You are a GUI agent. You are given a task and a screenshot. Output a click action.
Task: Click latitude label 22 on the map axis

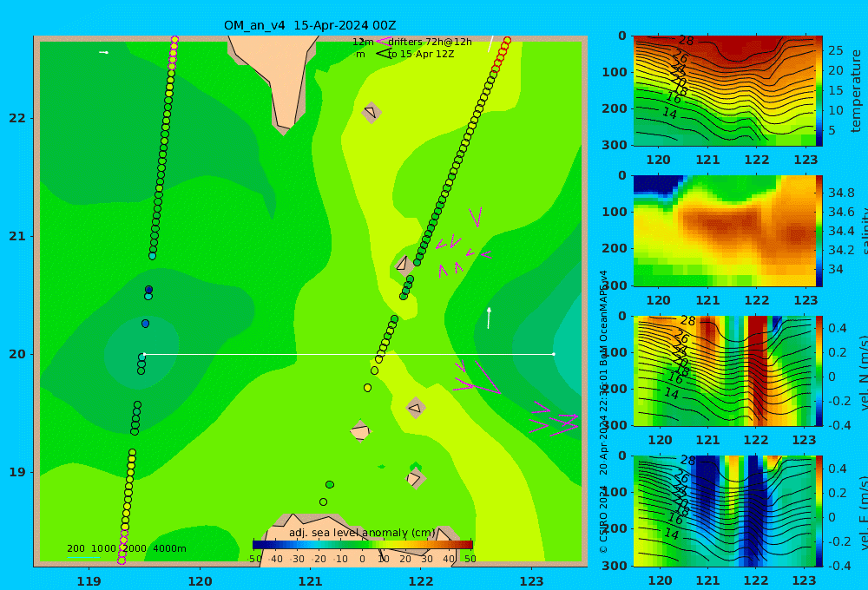(17, 118)
